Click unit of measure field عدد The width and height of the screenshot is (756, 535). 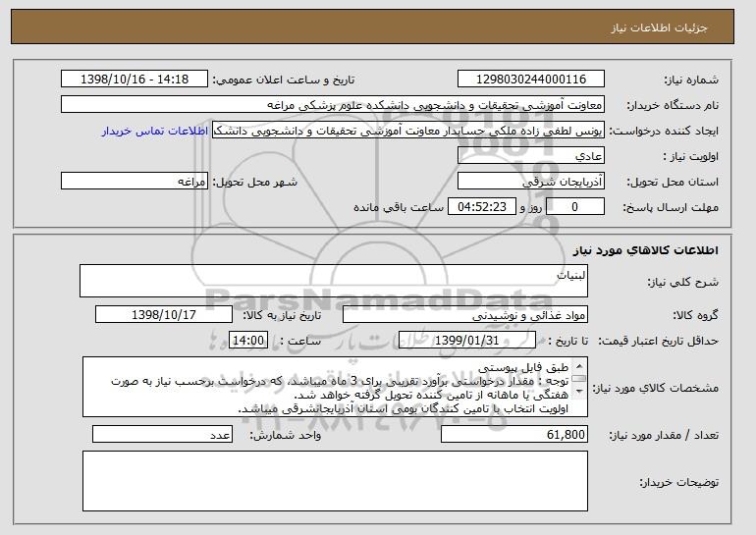click(x=162, y=435)
